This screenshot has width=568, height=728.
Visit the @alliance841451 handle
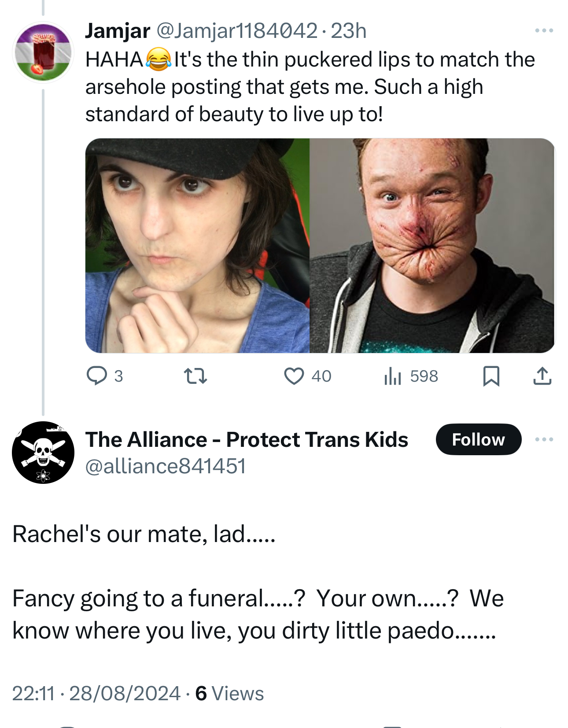(166, 466)
